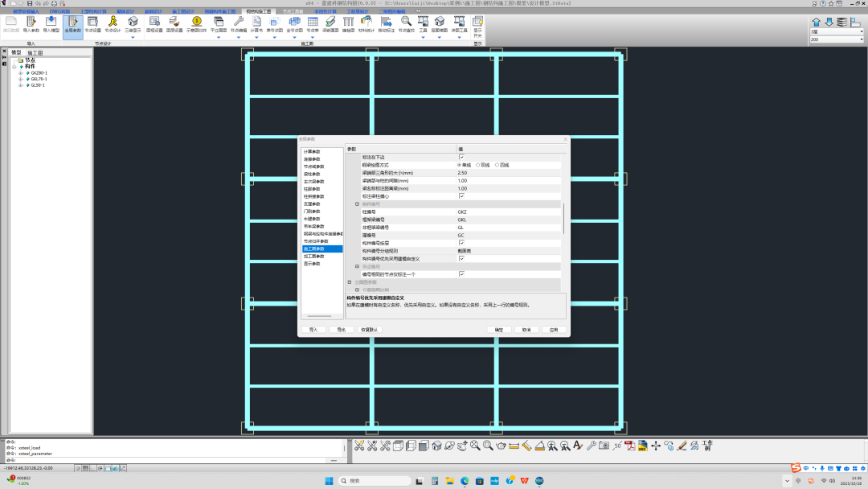The height and width of the screenshot is (489, 868).
Task: Switch to the DWG转换 ribbon tab
Action: (59, 11)
